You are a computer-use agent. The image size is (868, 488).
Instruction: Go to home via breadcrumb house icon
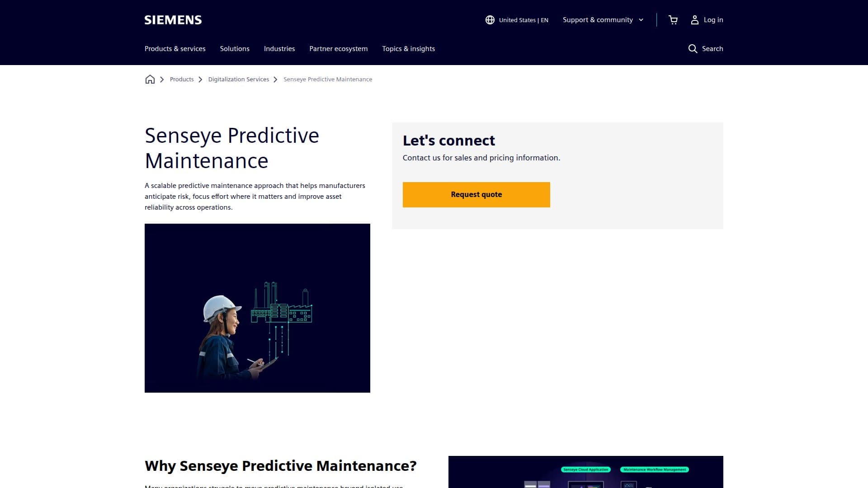pos(150,80)
